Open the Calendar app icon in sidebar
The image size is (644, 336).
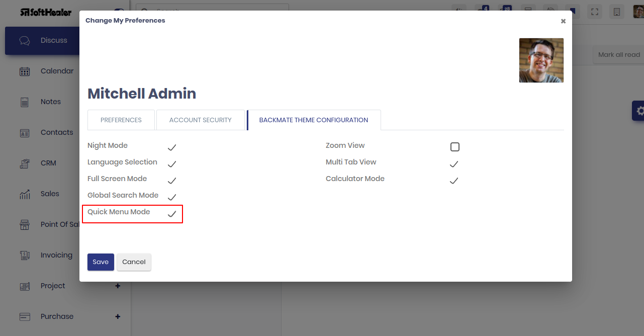tap(25, 71)
